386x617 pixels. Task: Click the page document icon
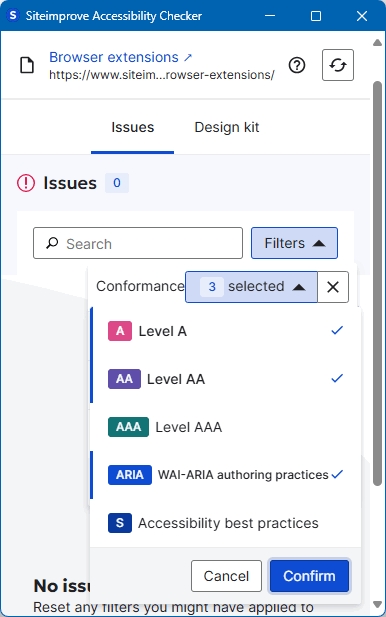click(27, 65)
